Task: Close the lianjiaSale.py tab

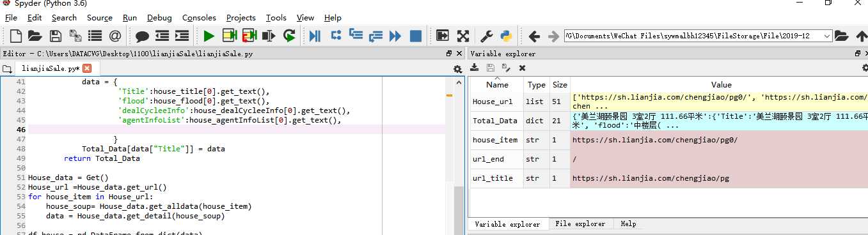Action: tap(87, 68)
